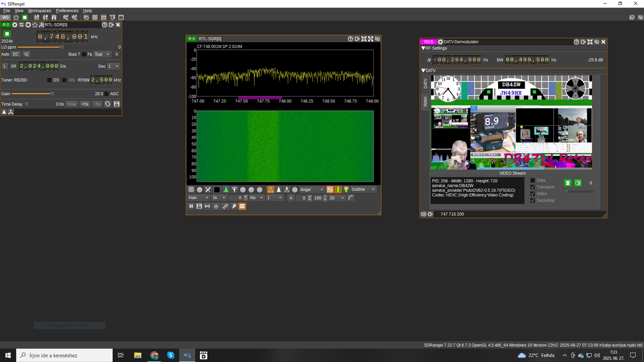
Task: Collapse the DATV section triangle
Action: point(424,71)
